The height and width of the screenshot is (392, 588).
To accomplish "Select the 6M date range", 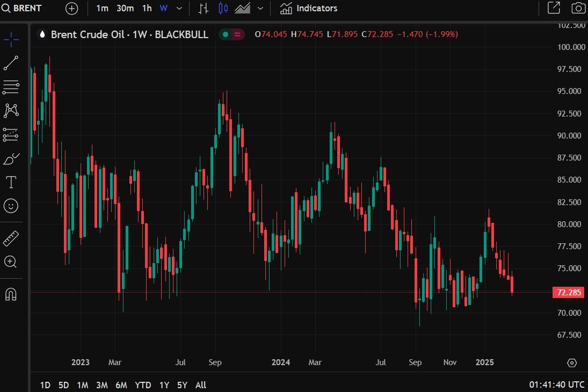I will 121,385.
